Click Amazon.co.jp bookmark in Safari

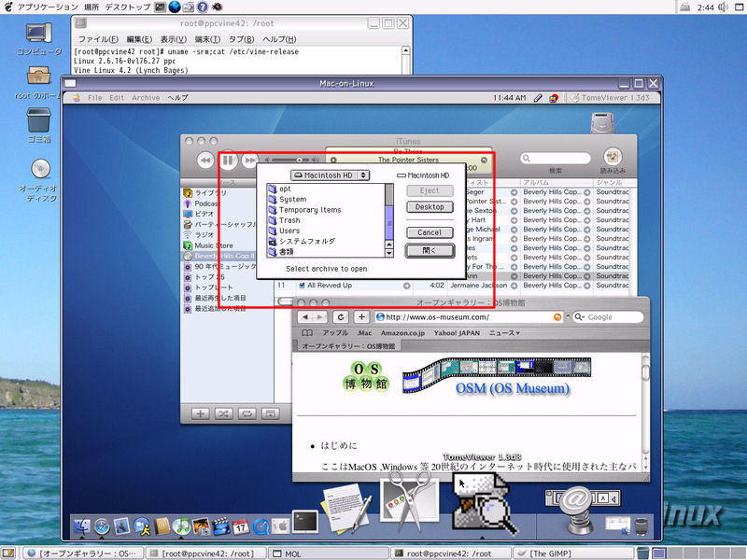(x=402, y=333)
